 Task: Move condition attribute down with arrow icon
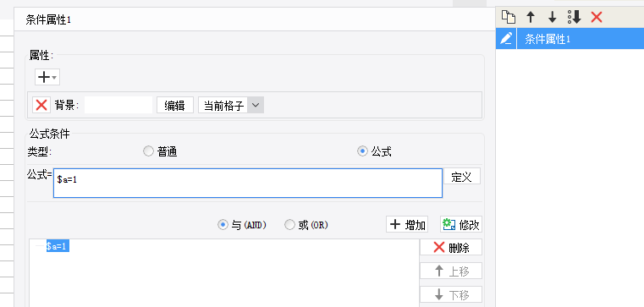point(553,17)
